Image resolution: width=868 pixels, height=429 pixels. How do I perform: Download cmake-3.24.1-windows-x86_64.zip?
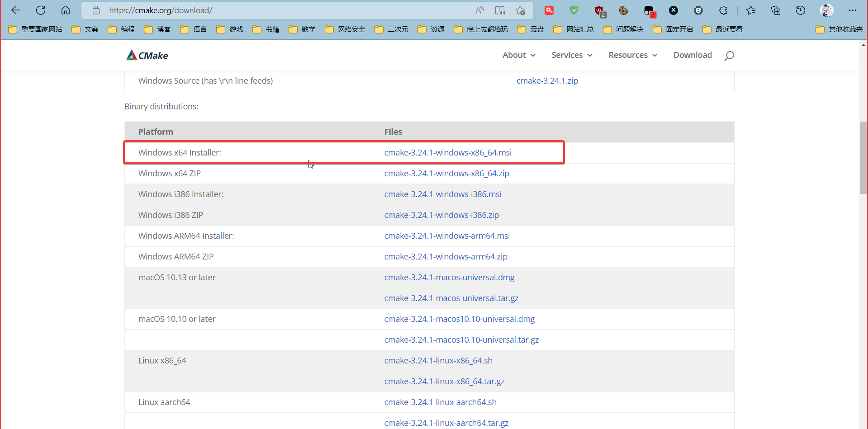[x=446, y=174]
